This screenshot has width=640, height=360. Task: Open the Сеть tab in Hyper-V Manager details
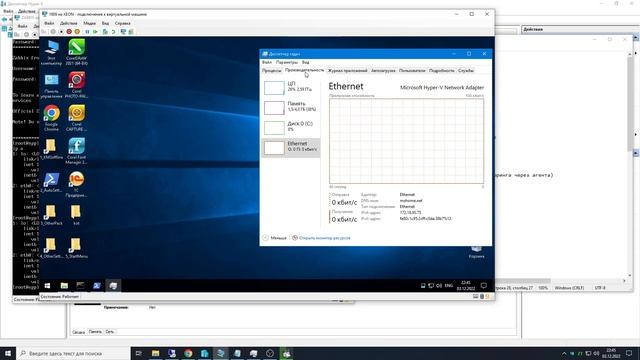click(x=110, y=332)
